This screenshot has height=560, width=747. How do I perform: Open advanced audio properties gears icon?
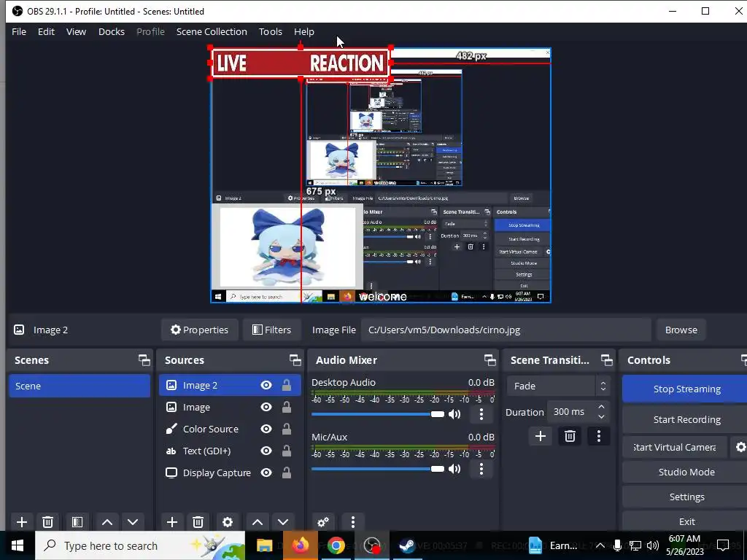point(323,522)
